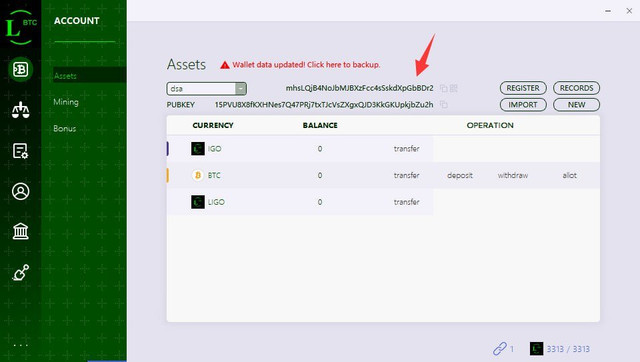Click transfer in the BTC row
The width and height of the screenshot is (640, 362).
pyautogui.click(x=407, y=175)
